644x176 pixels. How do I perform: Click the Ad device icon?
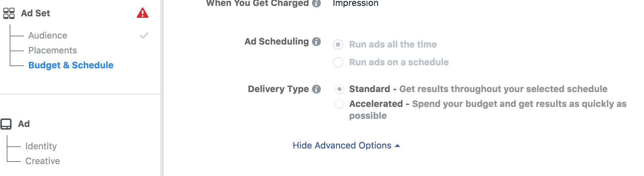(6, 124)
